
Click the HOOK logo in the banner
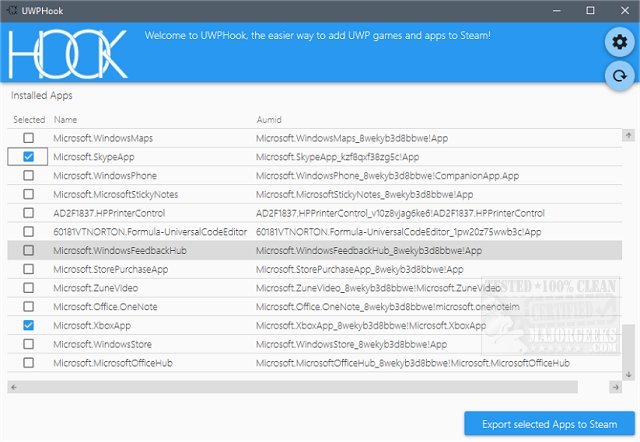(x=68, y=54)
